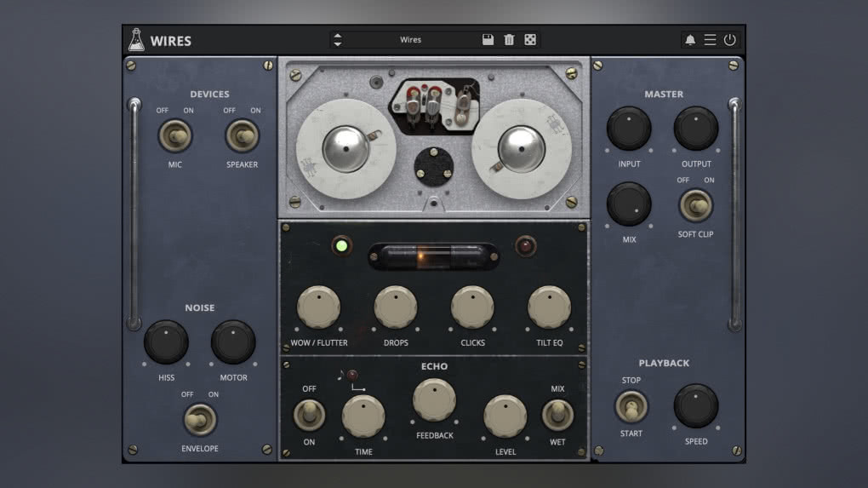This screenshot has height=488, width=868.
Task: Click the right wire spool reel
Action: click(522, 149)
